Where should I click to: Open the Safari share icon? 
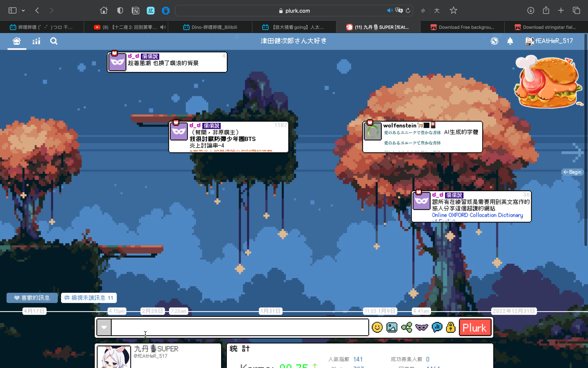click(546, 10)
